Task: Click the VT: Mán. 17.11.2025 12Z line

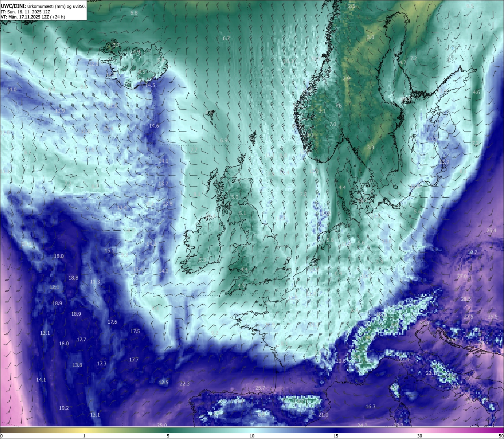Action: pyautogui.click(x=33, y=17)
